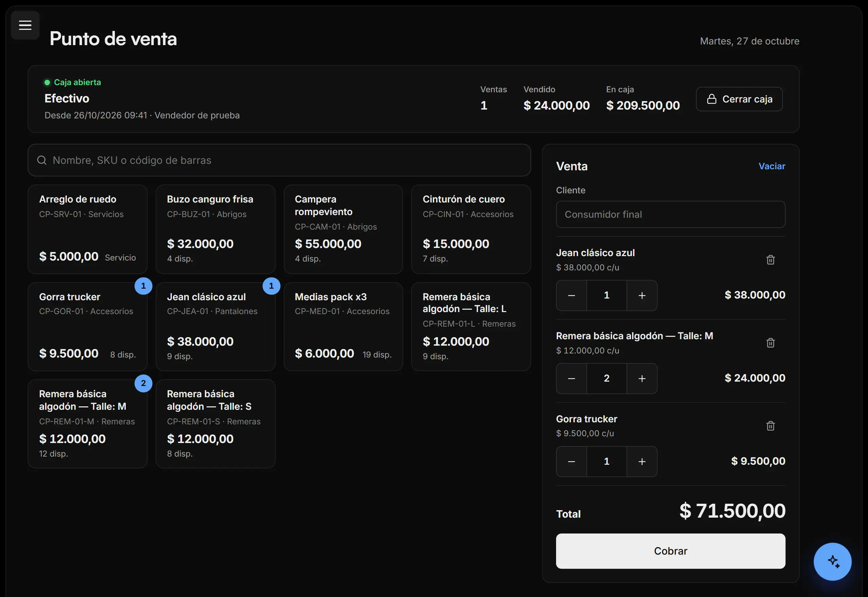Increase Jean clásico azul quantity

[642, 295]
